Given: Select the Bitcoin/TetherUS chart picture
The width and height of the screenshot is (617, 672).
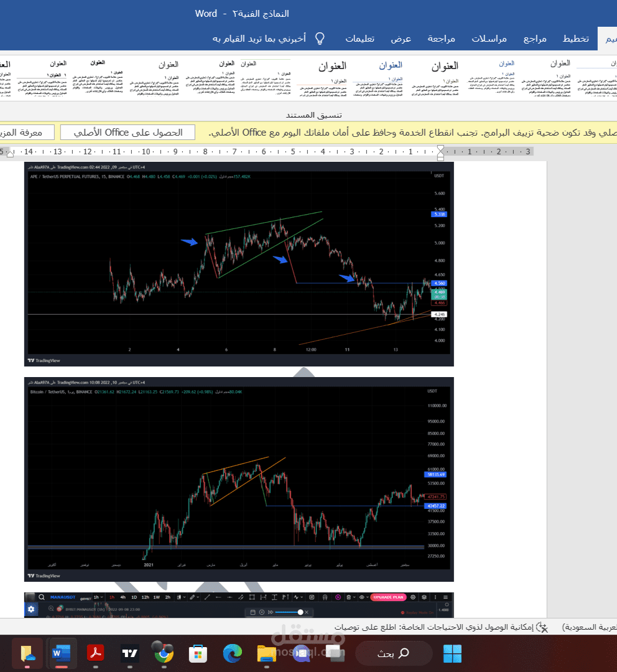Looking at the screenshot, I should [x=239, y=479].
